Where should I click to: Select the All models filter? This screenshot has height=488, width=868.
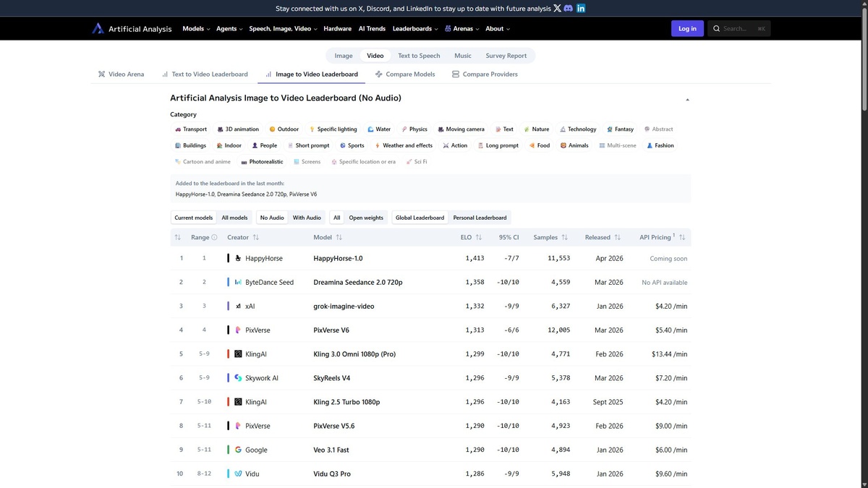click(x=234, y=218)
